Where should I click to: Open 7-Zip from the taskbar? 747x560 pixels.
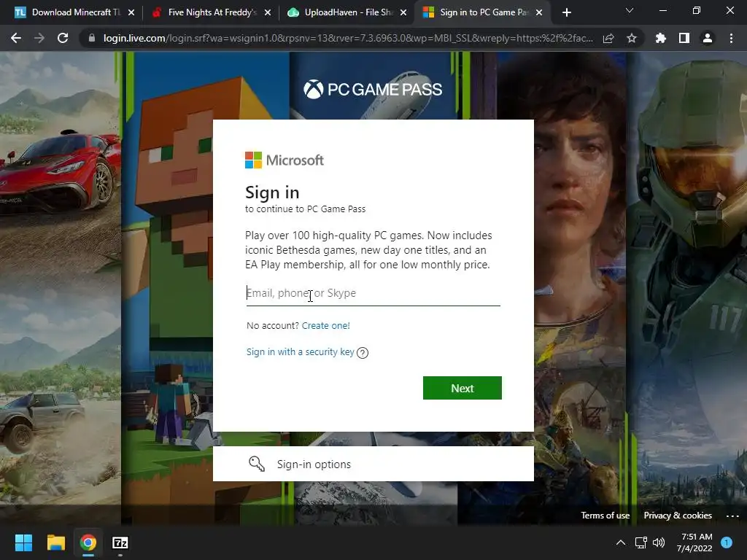[x=120, y=542]
